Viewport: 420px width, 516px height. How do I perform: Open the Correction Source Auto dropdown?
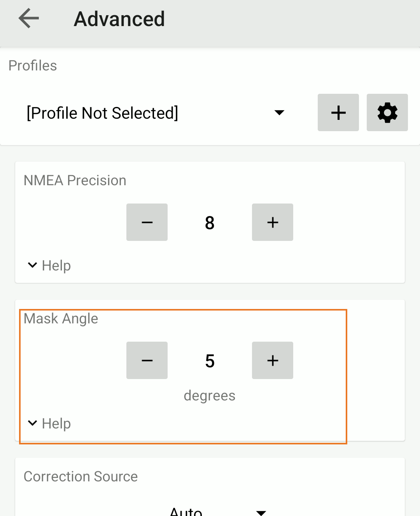click(x=186, y=511)
